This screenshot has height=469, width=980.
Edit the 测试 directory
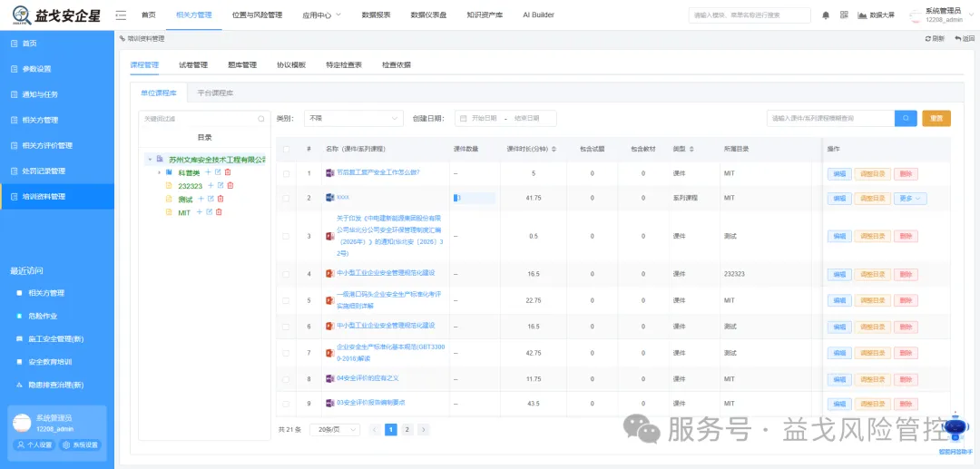tap(211, 199)
